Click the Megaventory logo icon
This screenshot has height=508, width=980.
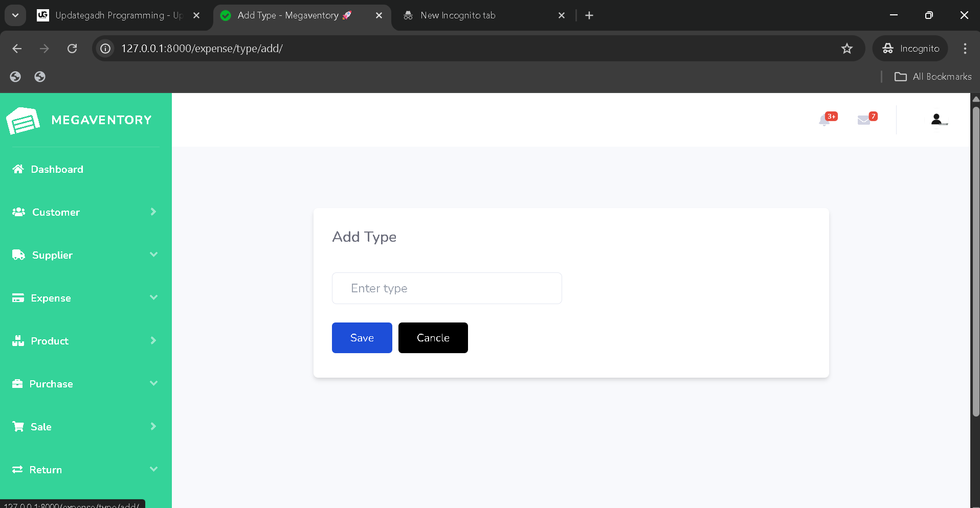[x=23, y=121]
